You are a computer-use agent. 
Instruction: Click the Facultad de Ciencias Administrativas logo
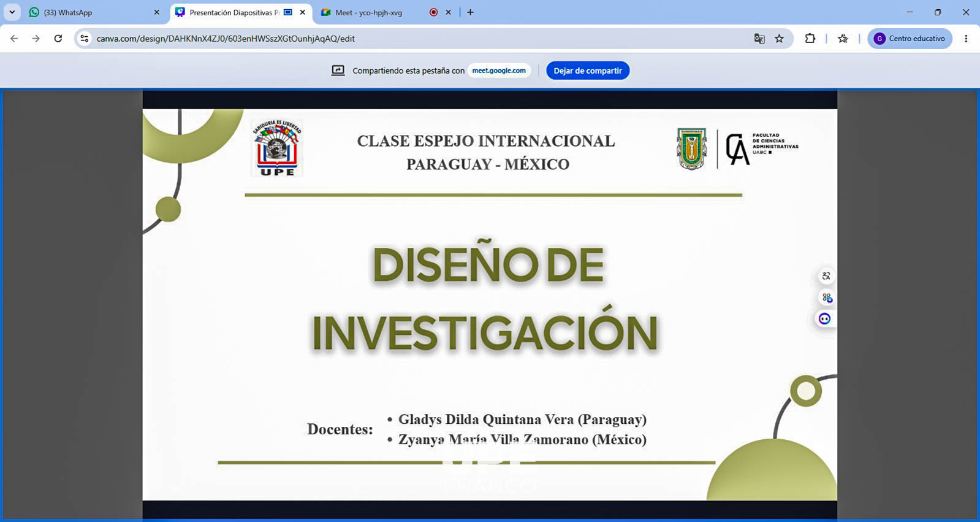(x=762, y=148)
